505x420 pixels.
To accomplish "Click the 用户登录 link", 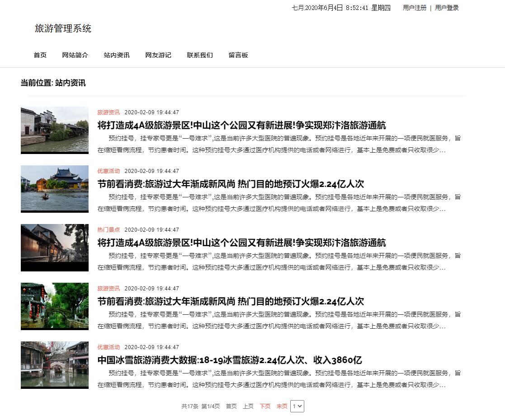I will 446,8.
